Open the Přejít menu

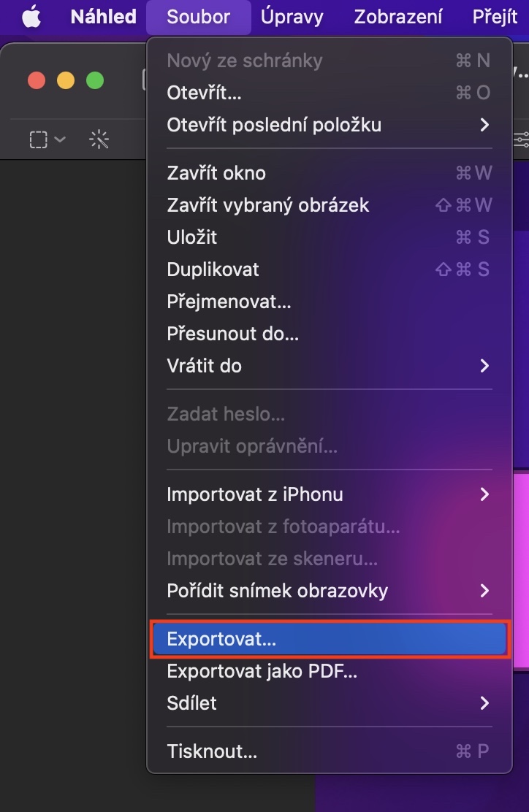point(495,17)
